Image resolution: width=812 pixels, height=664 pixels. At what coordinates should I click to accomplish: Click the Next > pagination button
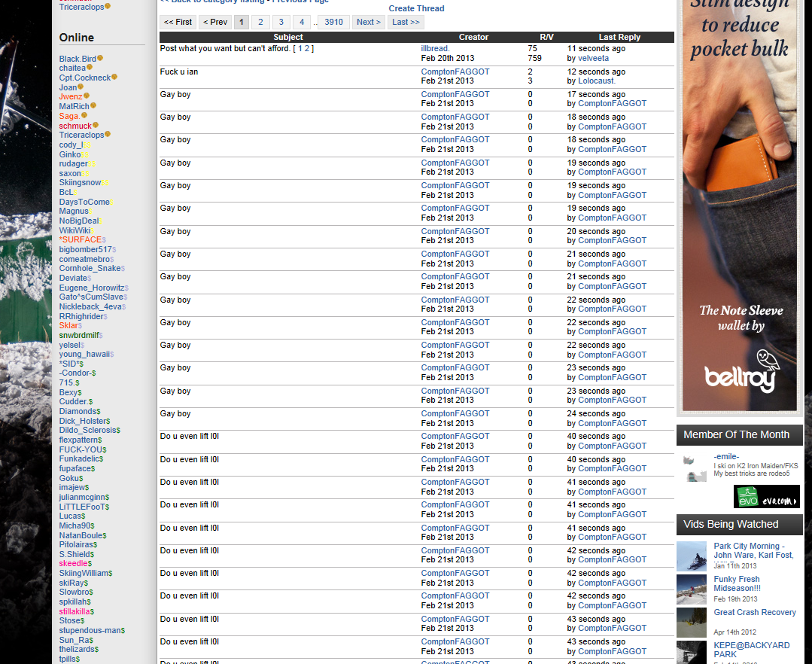[368, 22]
